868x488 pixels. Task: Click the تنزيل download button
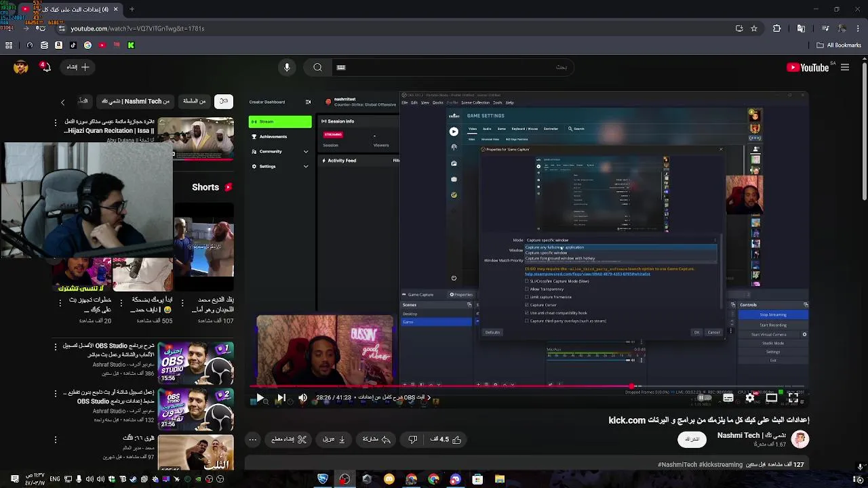pyautogui.click(x=334, y=439)
